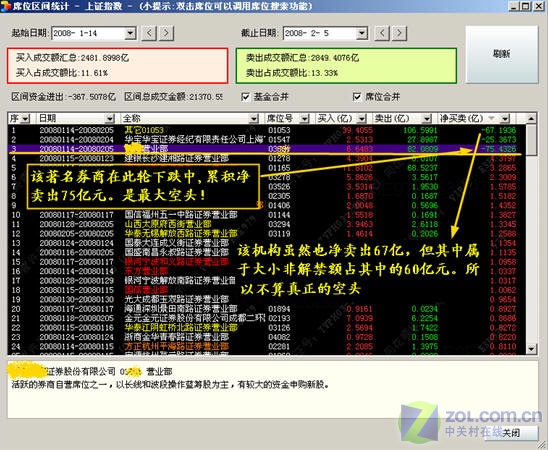Image resolution: width=548 pixels, height=450 pixels.
Task: Click the 刷新 refresh button
Action: [502, 54]
